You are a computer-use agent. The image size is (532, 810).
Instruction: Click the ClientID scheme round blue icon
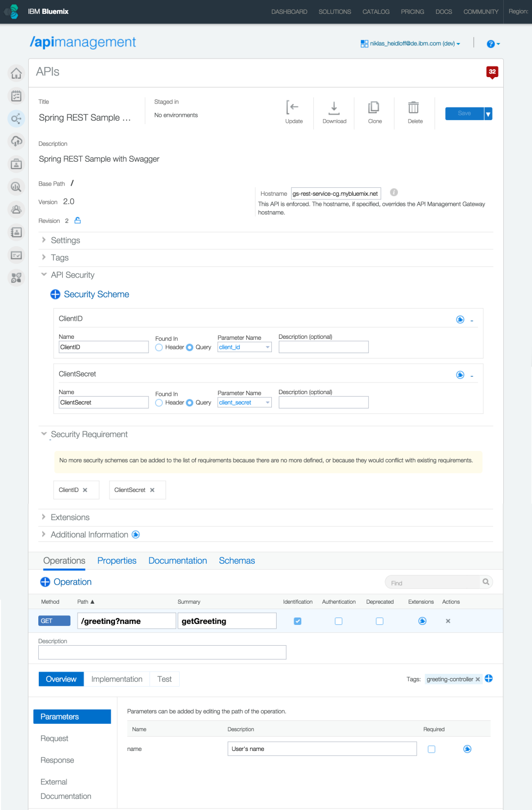460,319
